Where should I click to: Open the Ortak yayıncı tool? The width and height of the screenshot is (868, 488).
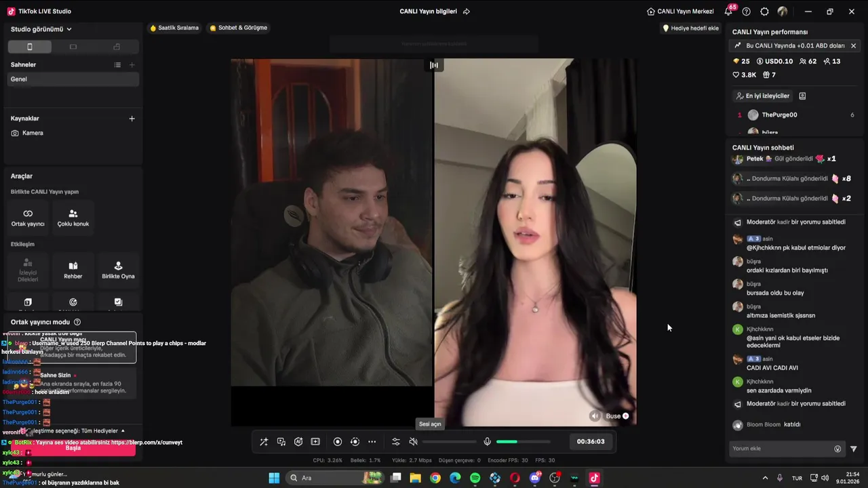[x=28, y=217]
